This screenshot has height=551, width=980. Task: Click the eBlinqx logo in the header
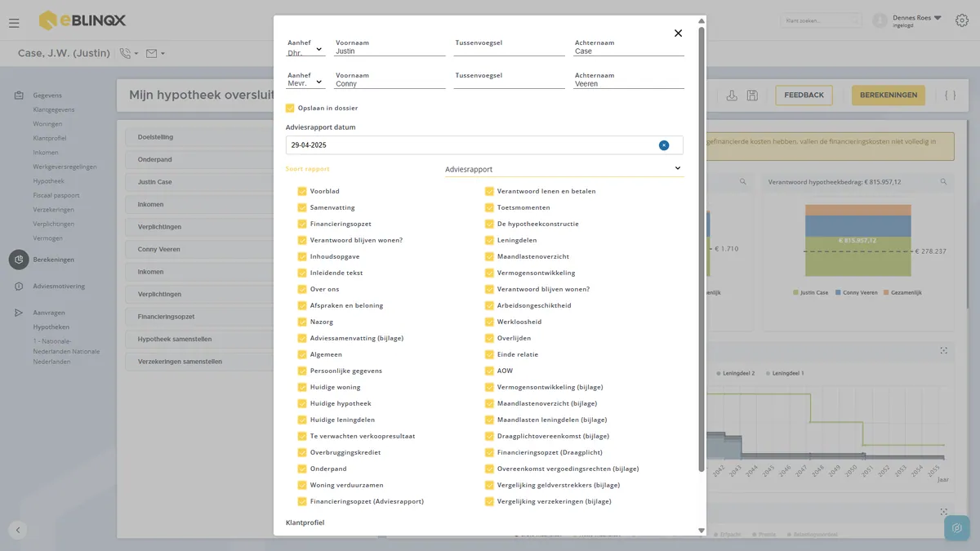(82, 20)
